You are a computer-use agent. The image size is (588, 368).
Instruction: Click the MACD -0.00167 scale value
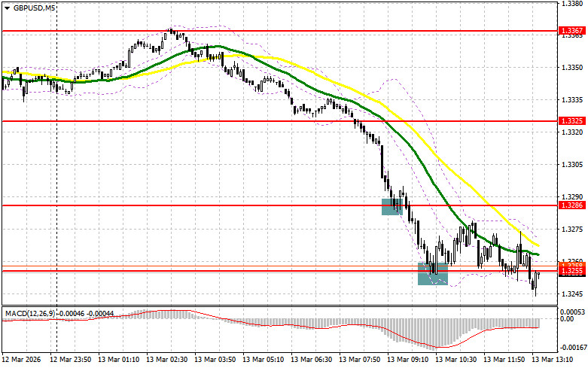click(572, 348)
